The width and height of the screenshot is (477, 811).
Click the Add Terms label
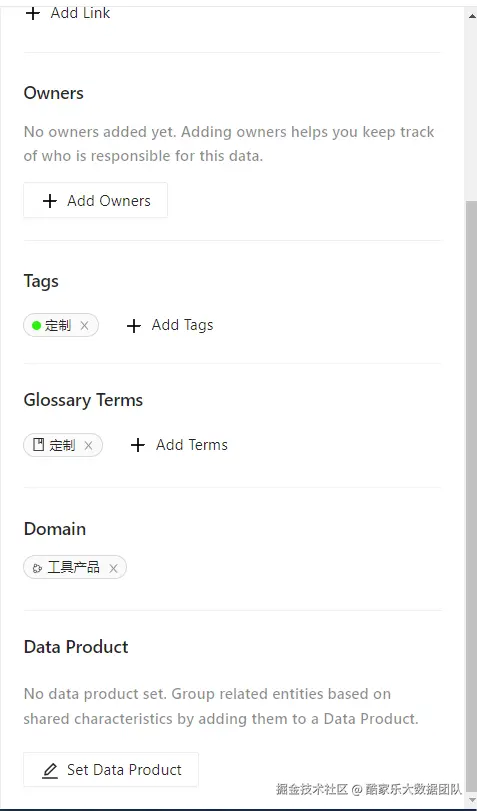[x=192, y=445]
